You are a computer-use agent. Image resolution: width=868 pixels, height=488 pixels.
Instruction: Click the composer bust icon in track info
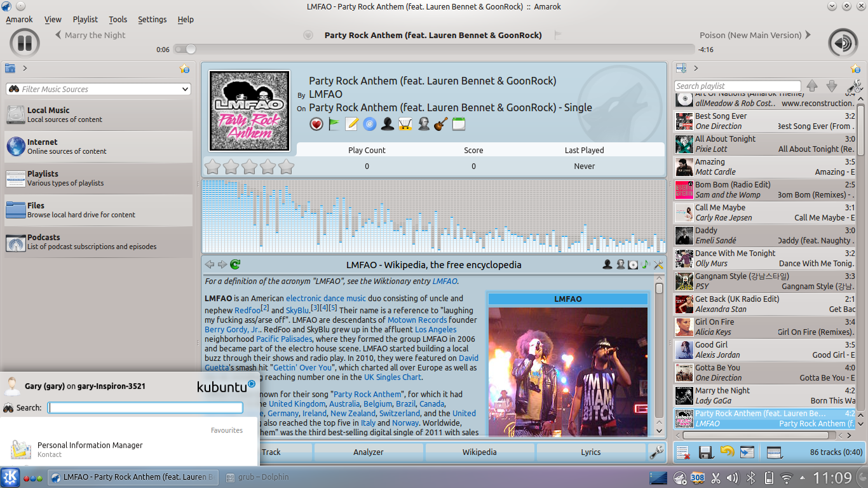coord(423,125)
